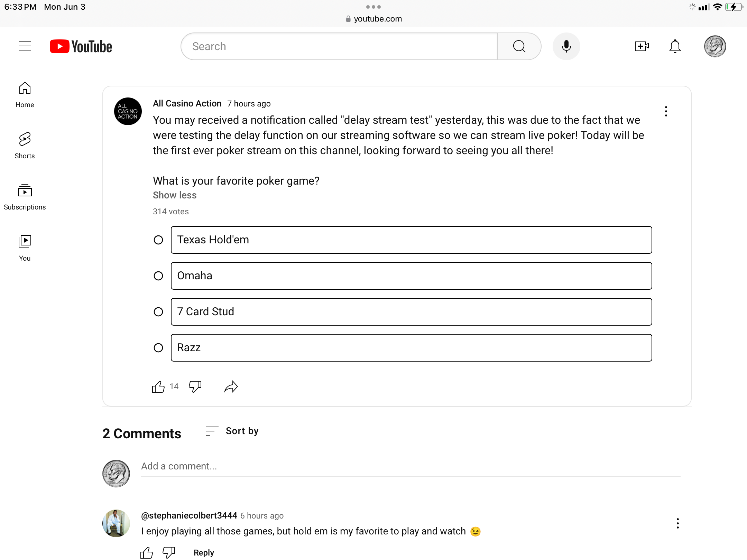Reply to stephaniecolbert3444's comment
The height and width of the screenshot is (560, 747).
[x=204, y=553]
